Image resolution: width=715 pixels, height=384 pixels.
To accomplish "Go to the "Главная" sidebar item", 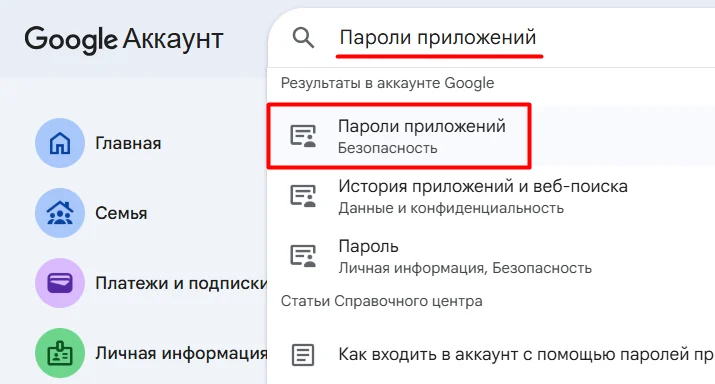I will tap(128, 143).
